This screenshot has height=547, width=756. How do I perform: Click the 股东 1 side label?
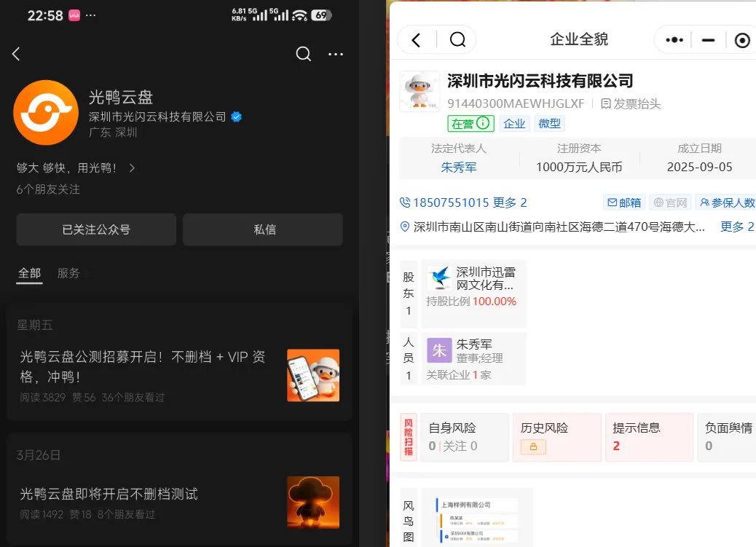409,294
